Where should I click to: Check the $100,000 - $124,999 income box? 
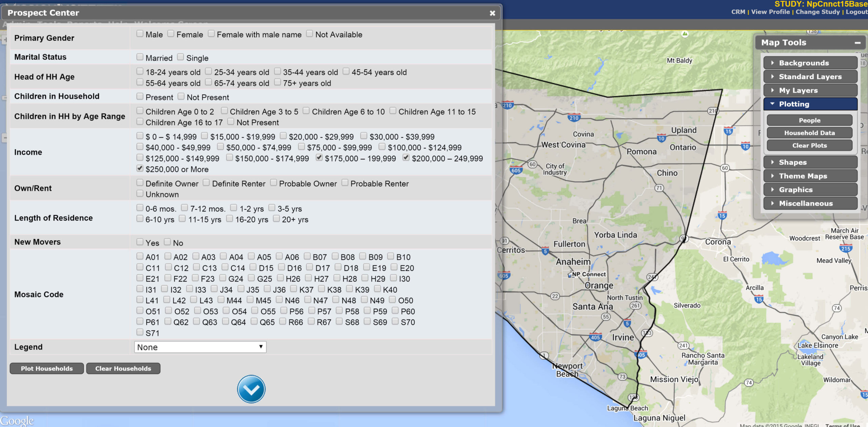tap(382, 146)
